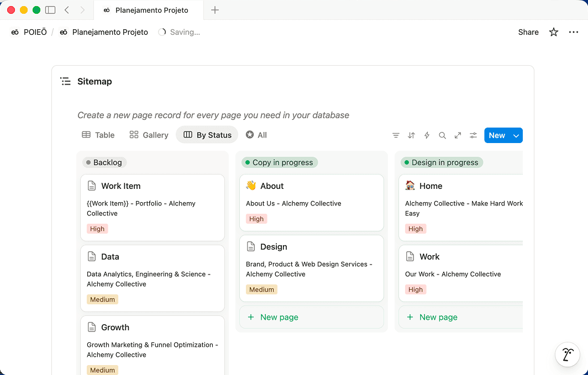Click High tag on Work card
This screenshot has height=375, width=588.
pos(416,289)
